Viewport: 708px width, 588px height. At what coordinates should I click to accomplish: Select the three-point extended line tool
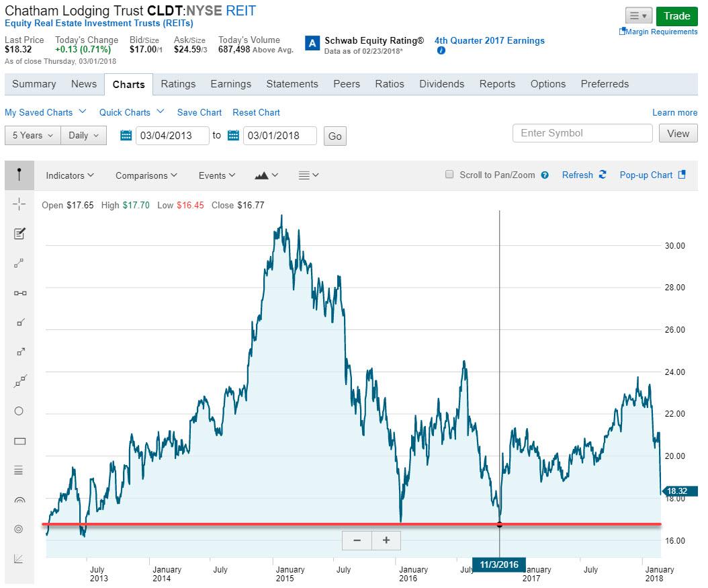(20, 381)
